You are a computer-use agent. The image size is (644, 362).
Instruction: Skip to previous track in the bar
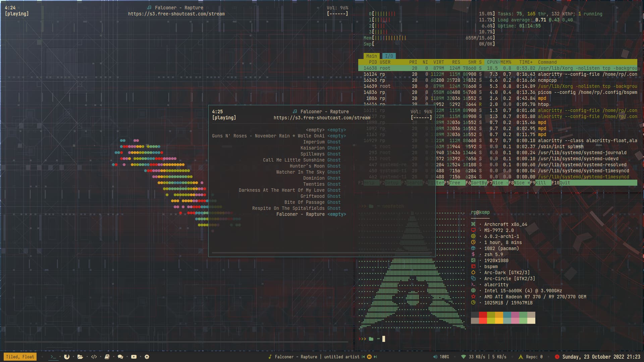point(363,357)
